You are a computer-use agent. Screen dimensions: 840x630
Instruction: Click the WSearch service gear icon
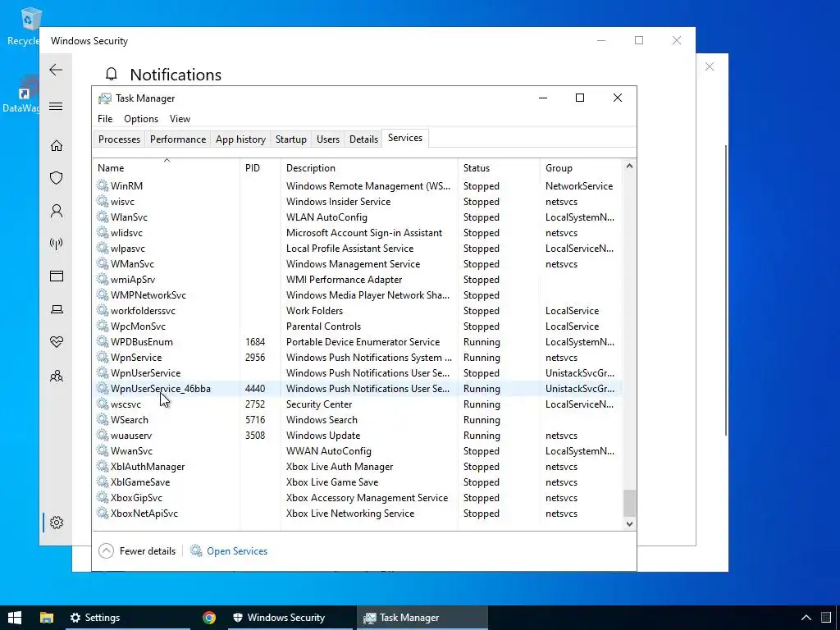click(x=103, y=420)
